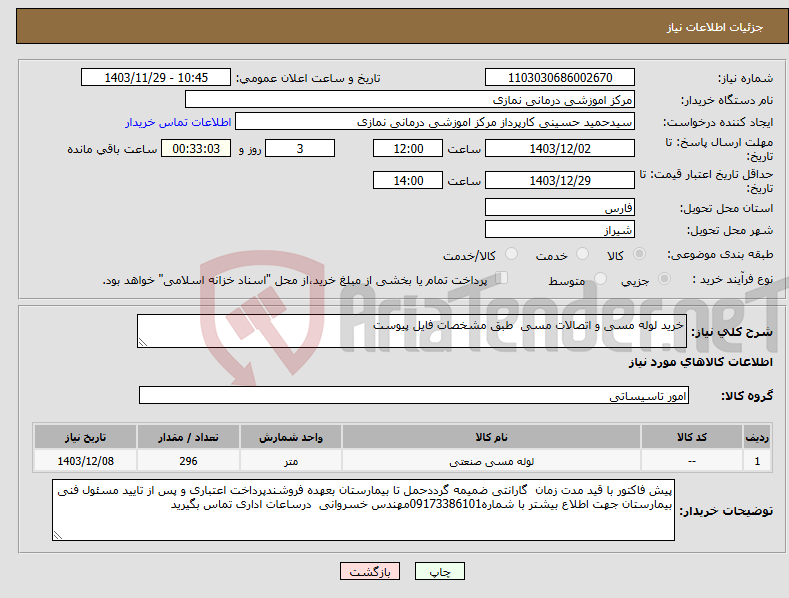Click the city field شیراز
The width and height of the screenshot is (789, 598).
(560, 230)
